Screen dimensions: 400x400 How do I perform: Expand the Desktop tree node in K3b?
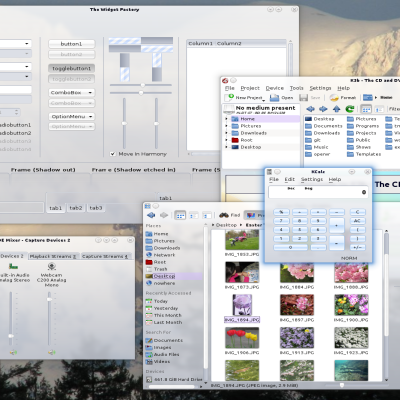227,147
